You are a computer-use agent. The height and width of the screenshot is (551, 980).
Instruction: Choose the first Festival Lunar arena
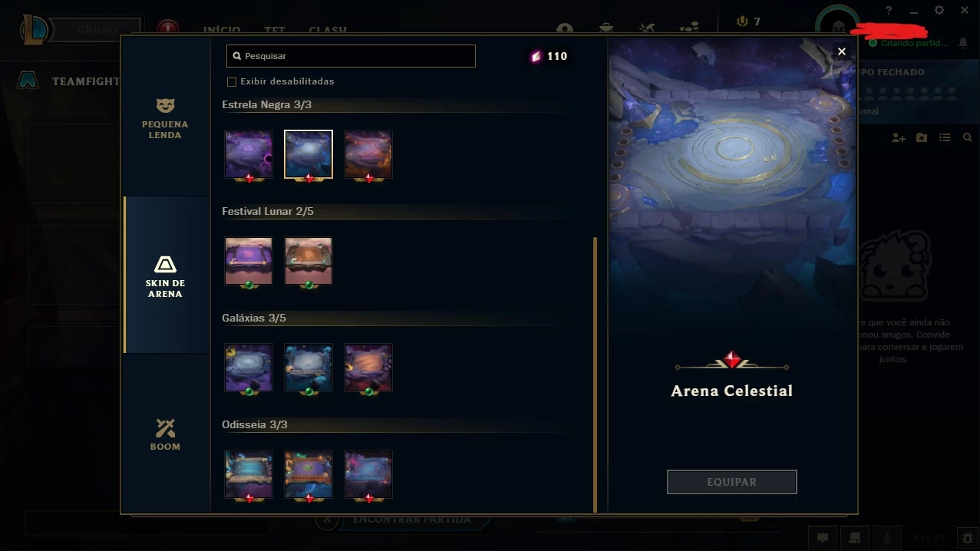249,261
